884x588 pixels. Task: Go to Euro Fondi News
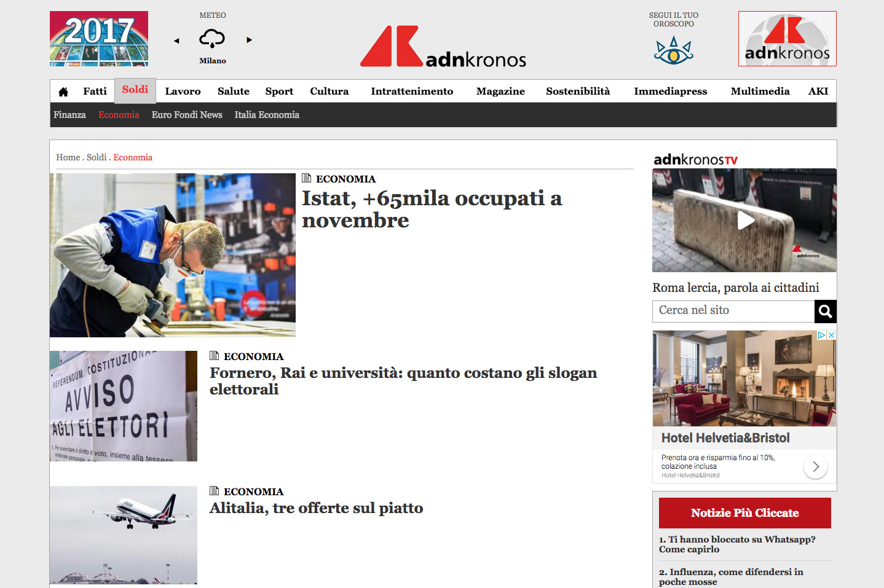click(187, 115)
